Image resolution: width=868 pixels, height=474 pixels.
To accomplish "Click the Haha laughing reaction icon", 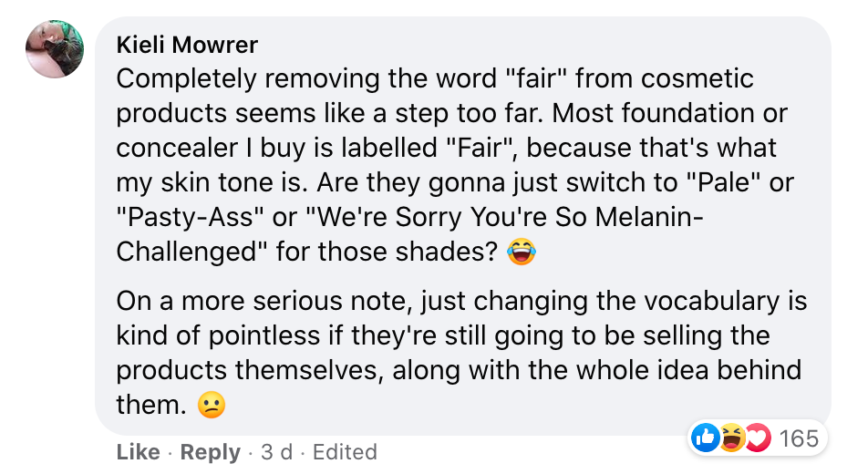I will pos(731,438).
